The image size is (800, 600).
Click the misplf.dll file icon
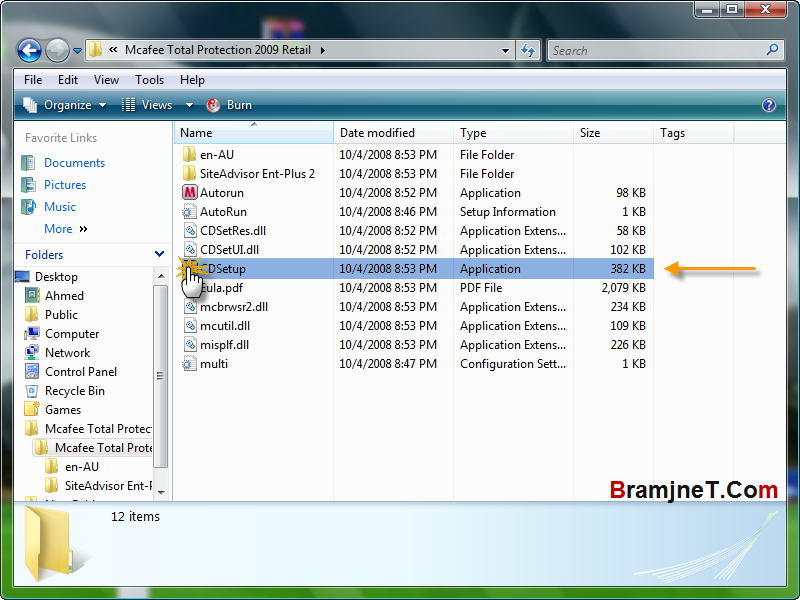pos(189,345)
